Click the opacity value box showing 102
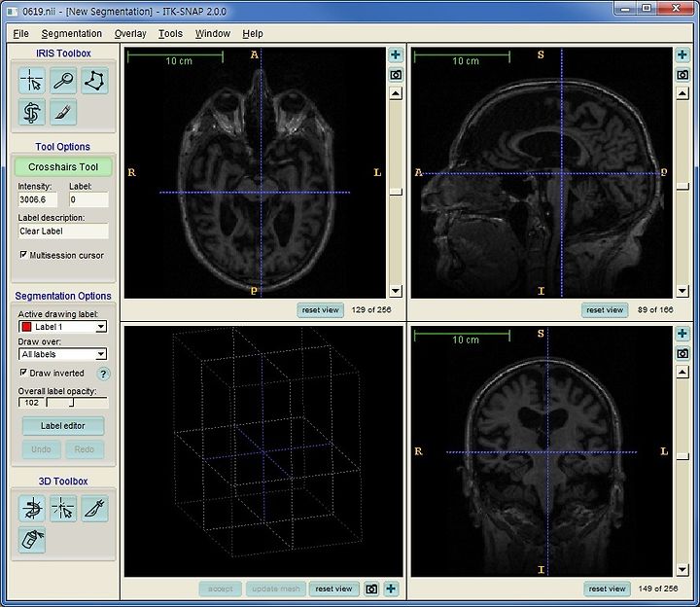 click(31, 403)
